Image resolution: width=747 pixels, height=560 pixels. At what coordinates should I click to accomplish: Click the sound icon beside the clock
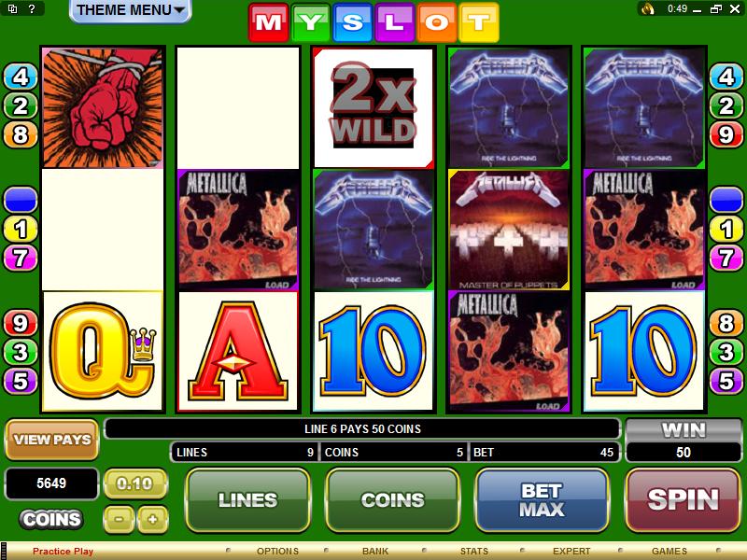click(x=648, y=8)
